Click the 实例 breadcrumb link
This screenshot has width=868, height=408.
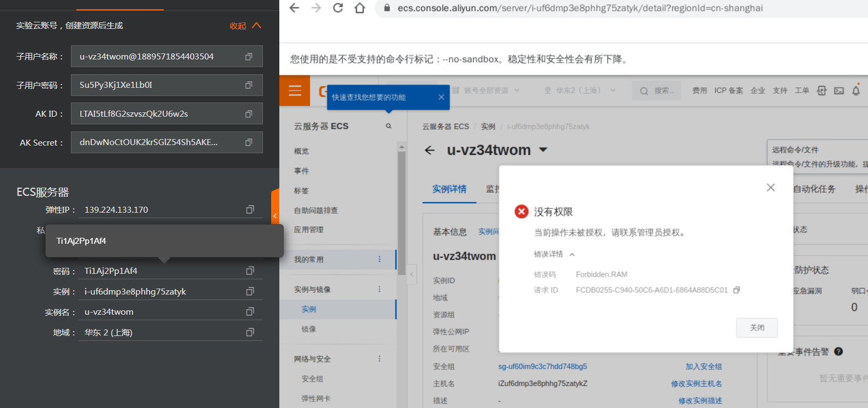point(488,127)
